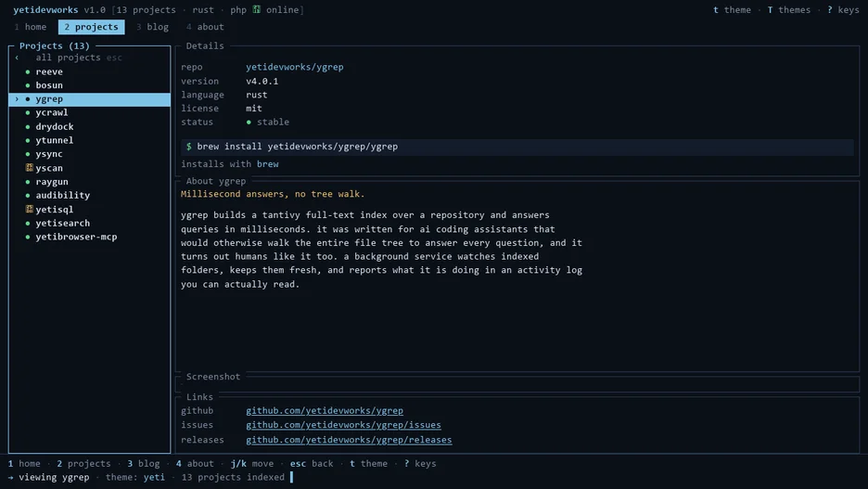Click the online status icon in header
The width and height of the screenshot is (868, 489).
click(x=256, y=9)
